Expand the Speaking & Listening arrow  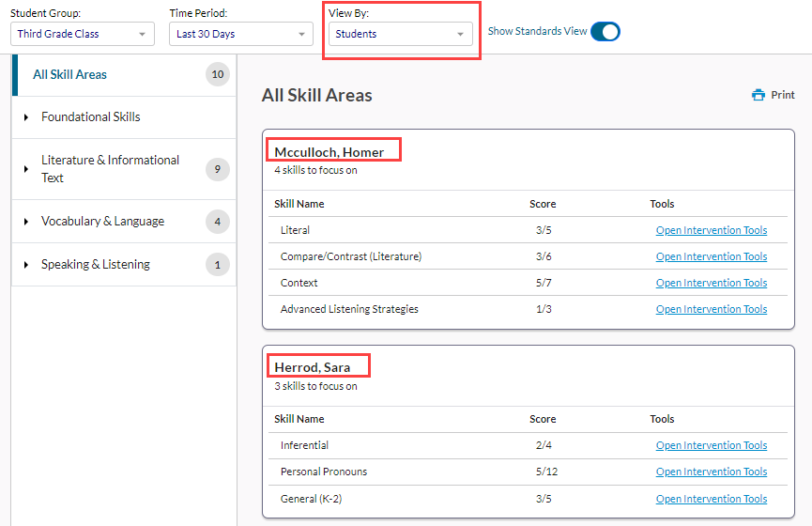[26, 265]
